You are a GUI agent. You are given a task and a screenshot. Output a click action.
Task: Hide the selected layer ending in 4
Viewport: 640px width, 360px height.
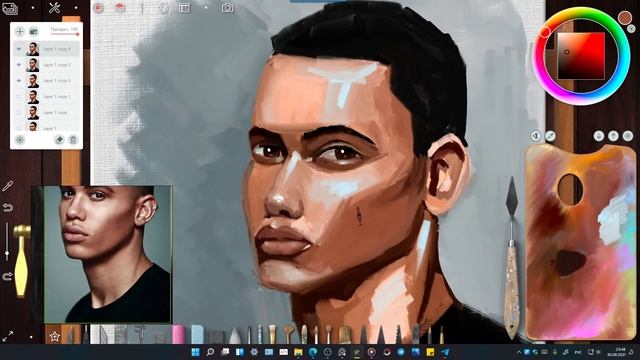coord(19,49)
